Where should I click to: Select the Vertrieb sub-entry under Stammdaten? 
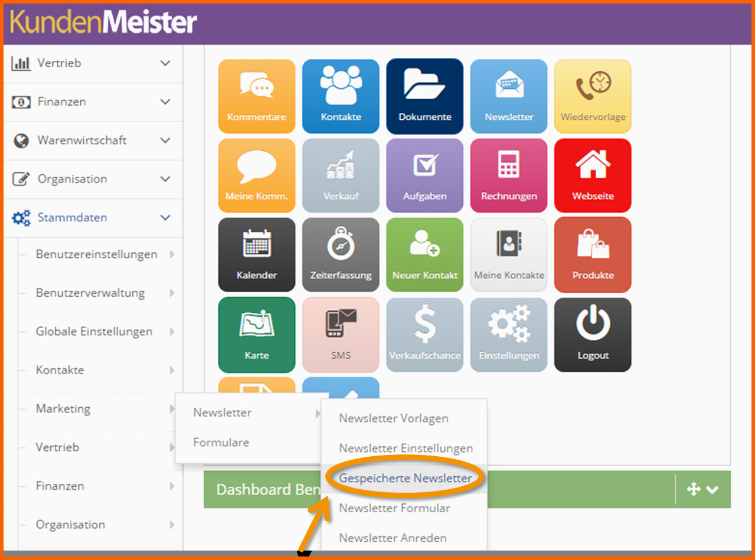coord(57,447)
